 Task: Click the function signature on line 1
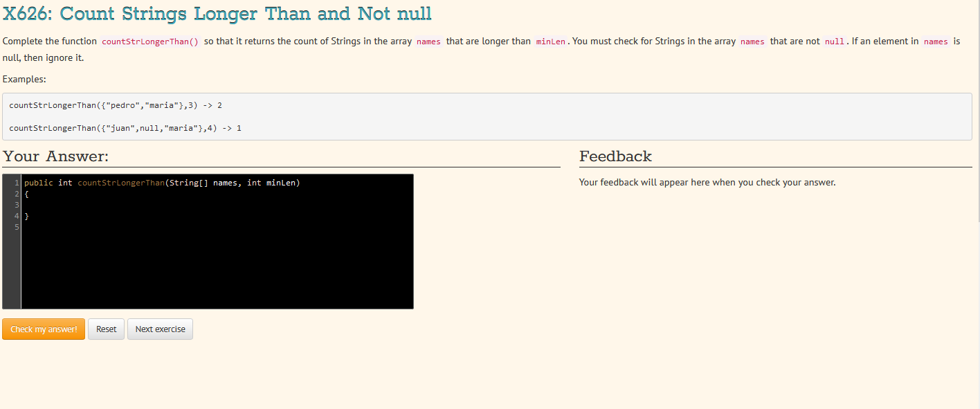(x=161, y=182)
